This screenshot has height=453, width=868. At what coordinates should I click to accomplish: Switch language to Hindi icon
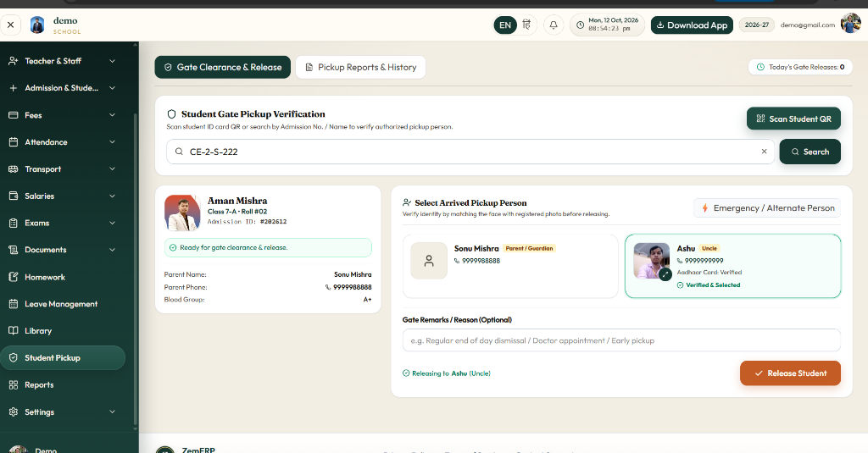coord(526,25)
